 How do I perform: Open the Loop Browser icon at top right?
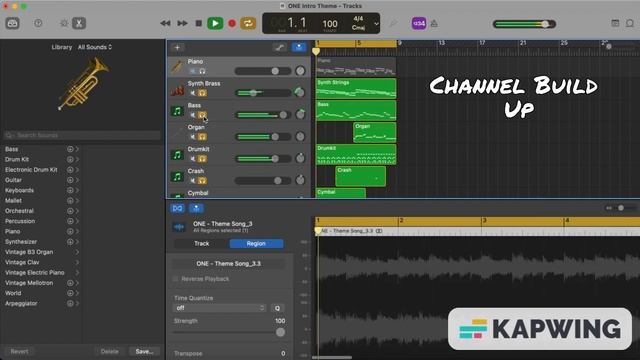coord(630,23)
